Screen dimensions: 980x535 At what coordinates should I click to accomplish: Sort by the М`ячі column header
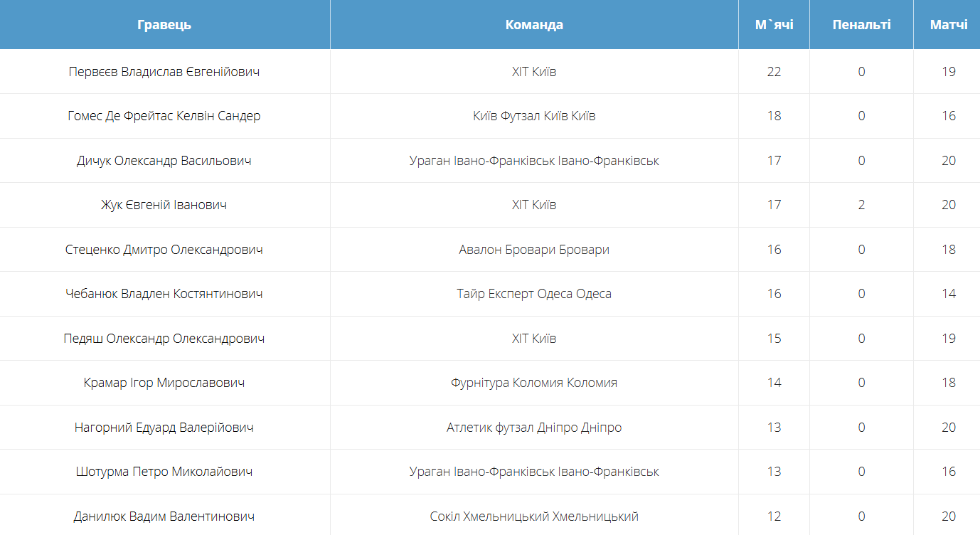[x=774, y=25]
